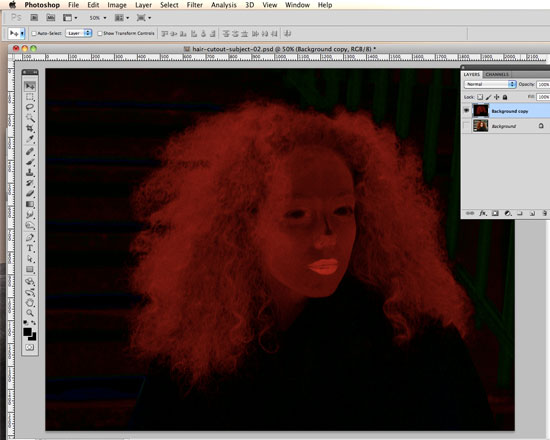Screen dimensions: 550x440
Task: Open the Apple menu
Action: click(x=12, y=5)
